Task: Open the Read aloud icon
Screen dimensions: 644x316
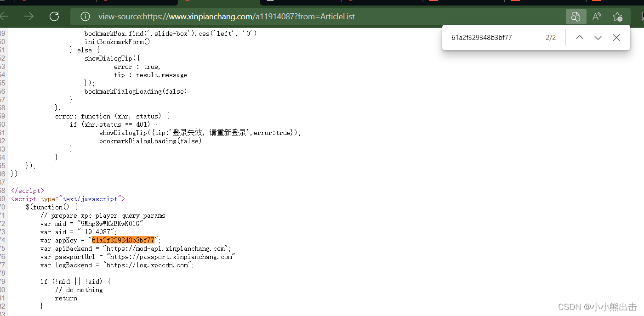Action: coord(597,17)
